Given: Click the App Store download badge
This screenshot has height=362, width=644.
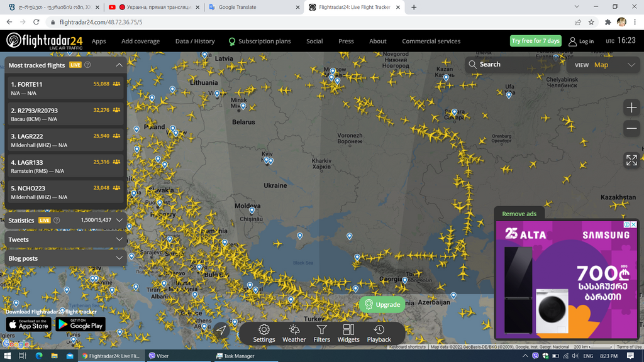Looking at the screenshot, I should 28,324.
